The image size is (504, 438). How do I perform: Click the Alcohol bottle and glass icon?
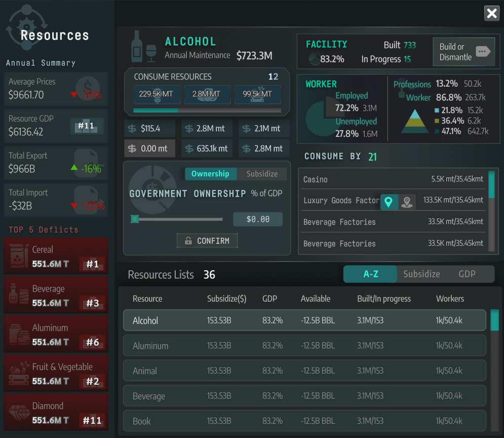[143, 47]
